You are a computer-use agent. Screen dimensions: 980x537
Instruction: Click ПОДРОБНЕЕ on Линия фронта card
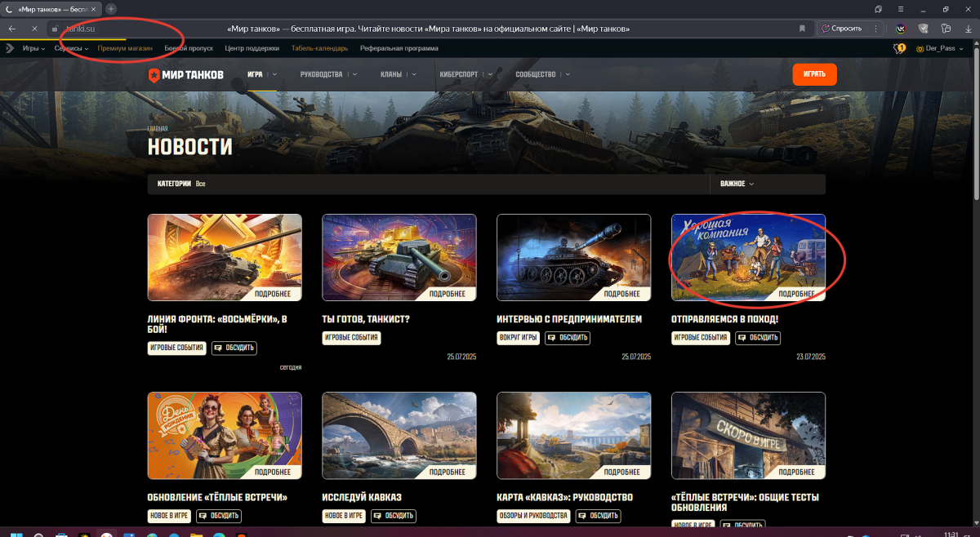pyautogui.click(x=273, y=294)
